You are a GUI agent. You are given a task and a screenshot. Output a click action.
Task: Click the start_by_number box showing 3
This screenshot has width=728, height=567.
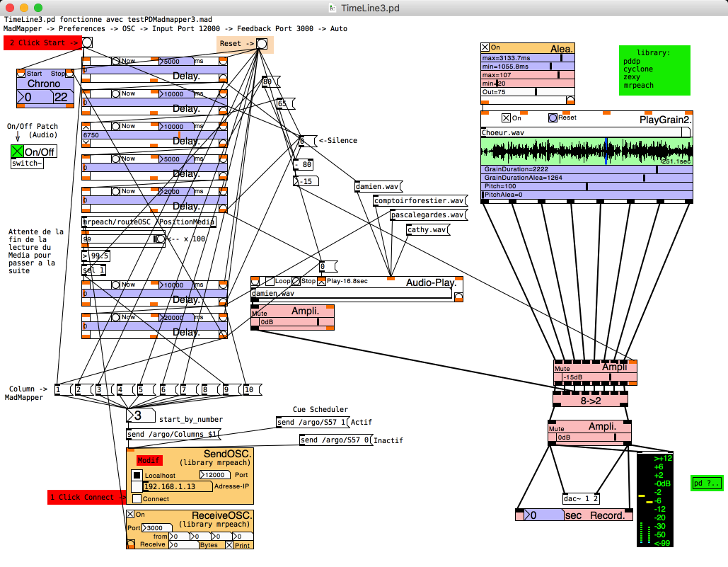point(141,415)
